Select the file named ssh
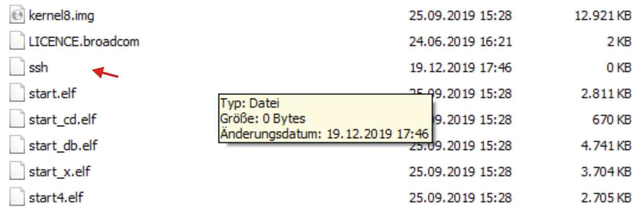Image resolution: width=644 pixels, height=213 pixels. 38,68
